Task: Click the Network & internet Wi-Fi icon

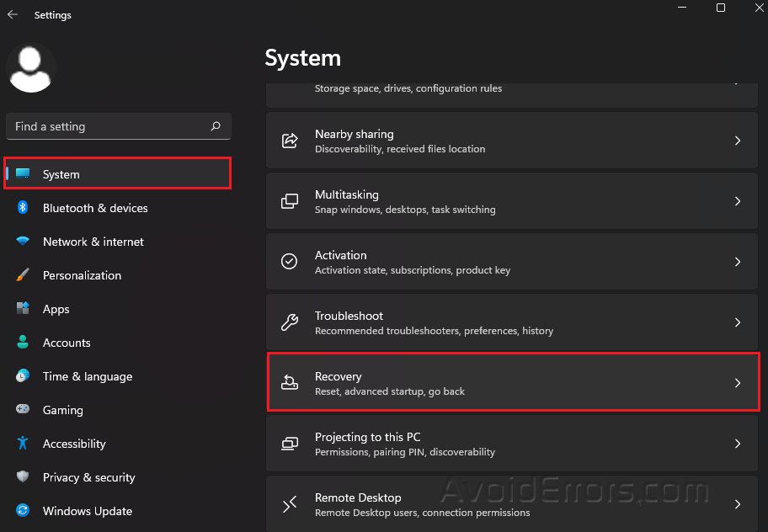Action: point(24,242)
